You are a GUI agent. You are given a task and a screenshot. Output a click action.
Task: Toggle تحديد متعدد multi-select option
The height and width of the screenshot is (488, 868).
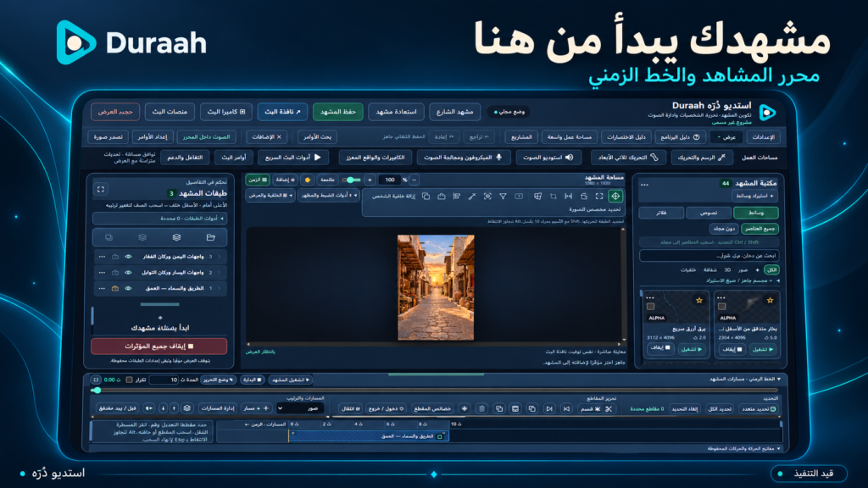click(x=759, y=409)
